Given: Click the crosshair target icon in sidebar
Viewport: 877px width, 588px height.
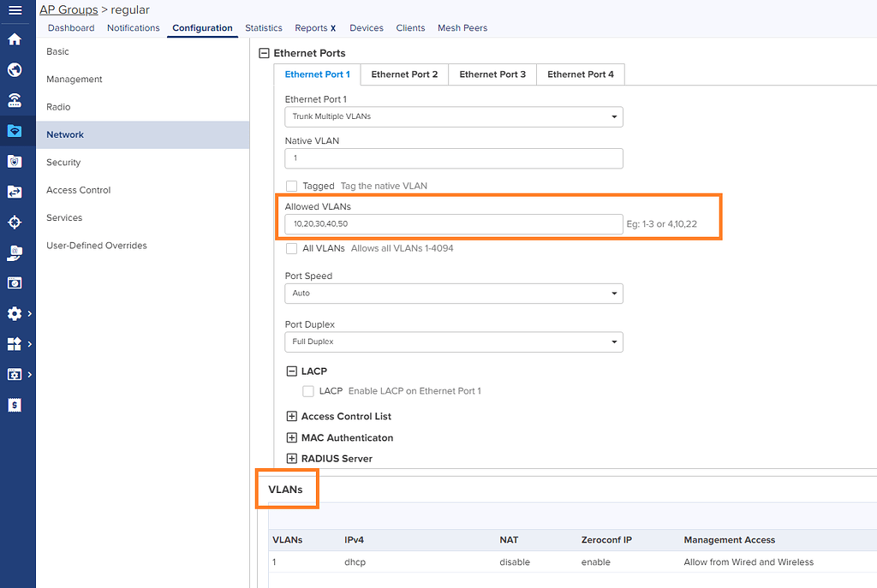Looking at the screenshot, I should point(15,223).
